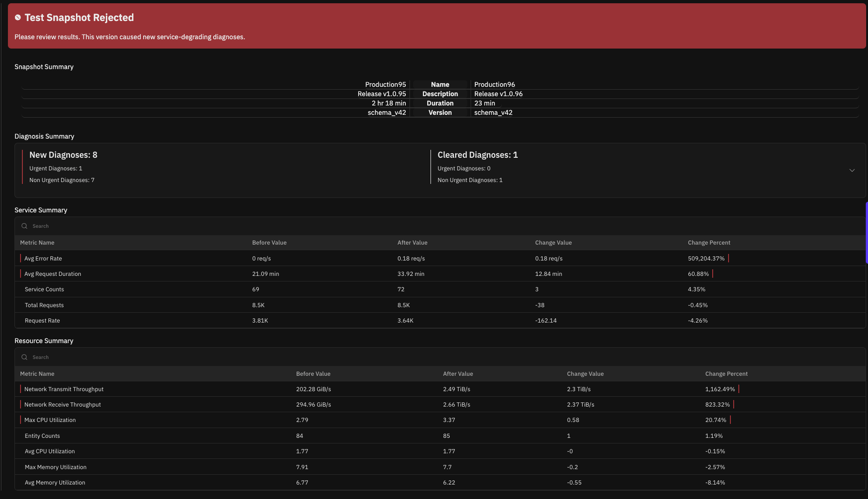Sort Service Summary by After Value header
The width and height of the screenshot is (868, 499).
point(412,243)
